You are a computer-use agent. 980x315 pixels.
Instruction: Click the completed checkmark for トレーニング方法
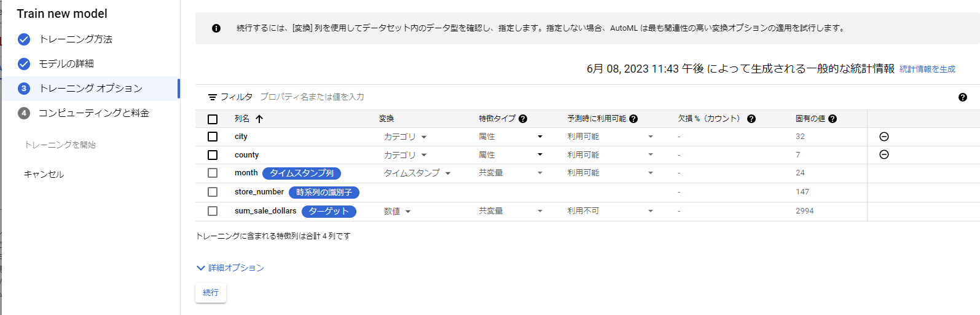24,39
